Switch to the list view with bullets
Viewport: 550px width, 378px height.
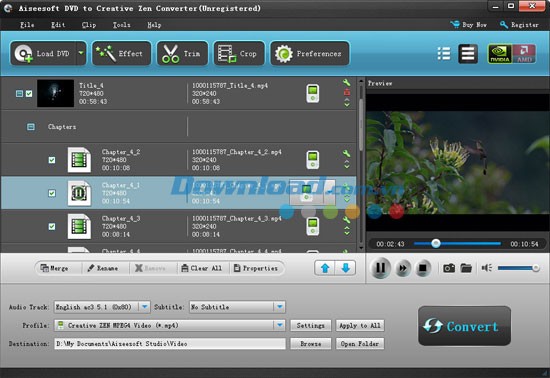(444, 54)
